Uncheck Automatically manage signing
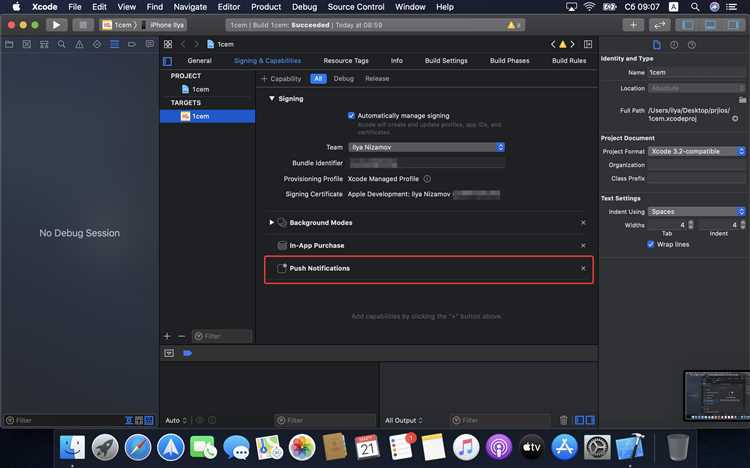Screen dimensions: 750x468 [352, 115]
